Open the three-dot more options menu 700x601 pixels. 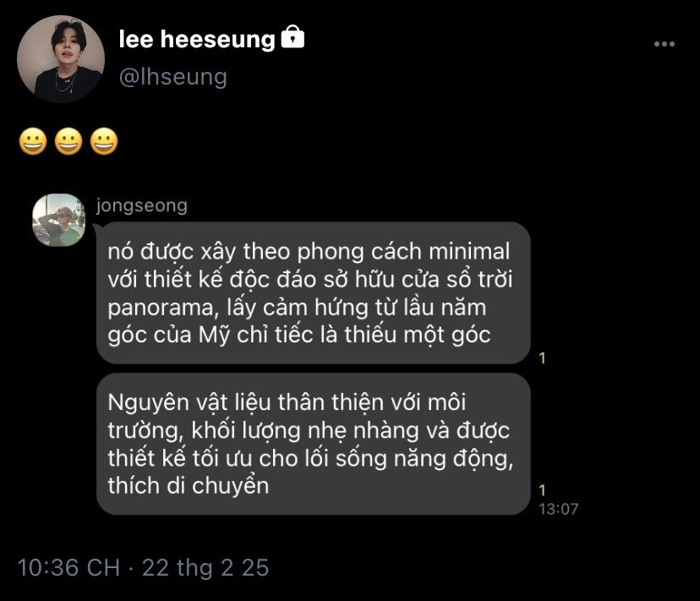(663, 44)
